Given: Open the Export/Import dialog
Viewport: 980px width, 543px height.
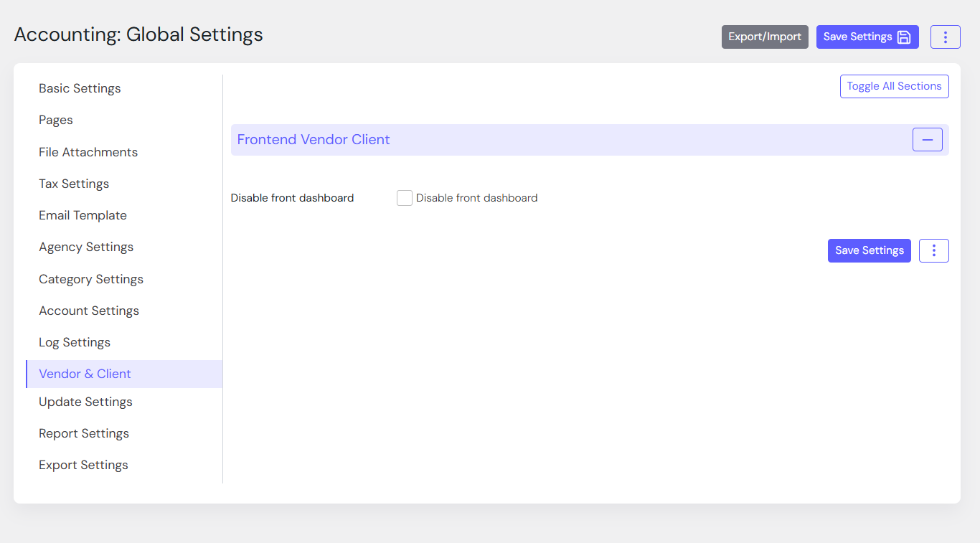Looking at the screenshot, I should 765,37.
